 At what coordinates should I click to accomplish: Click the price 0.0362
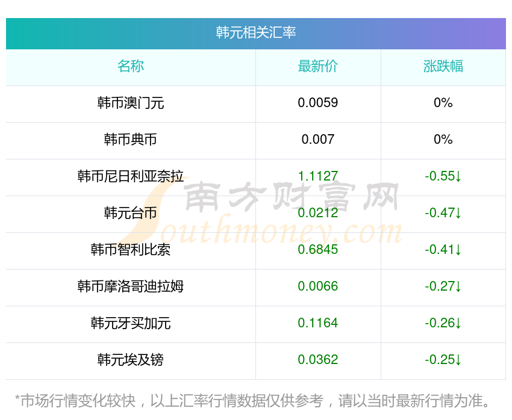pyautogui.click(x=317, y=360)
